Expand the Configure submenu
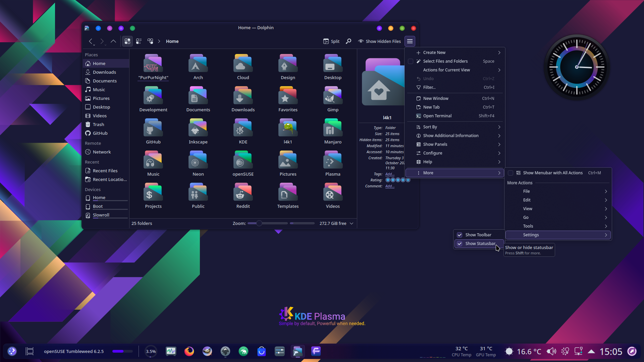The image size is (644, 362). point(455,153)
